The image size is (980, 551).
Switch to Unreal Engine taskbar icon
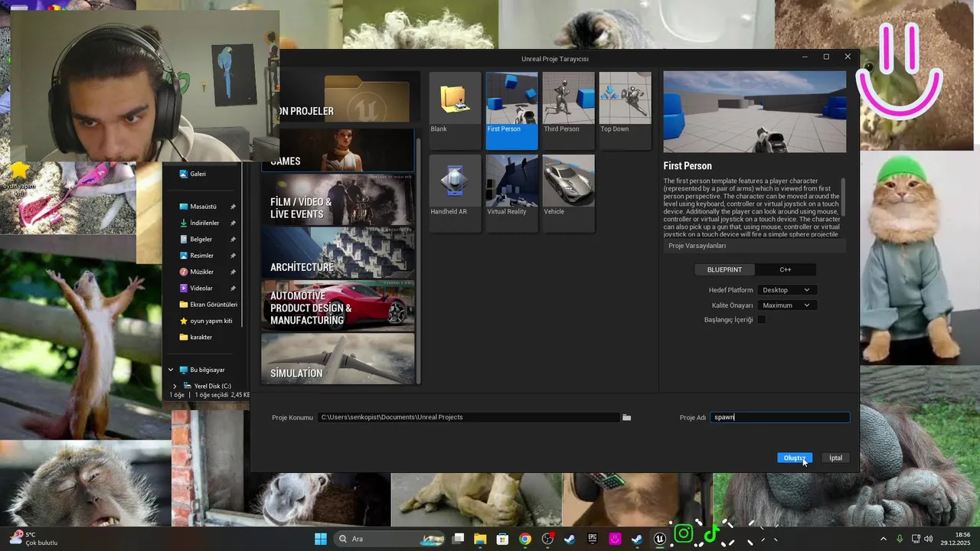click(x=659, y=539)
